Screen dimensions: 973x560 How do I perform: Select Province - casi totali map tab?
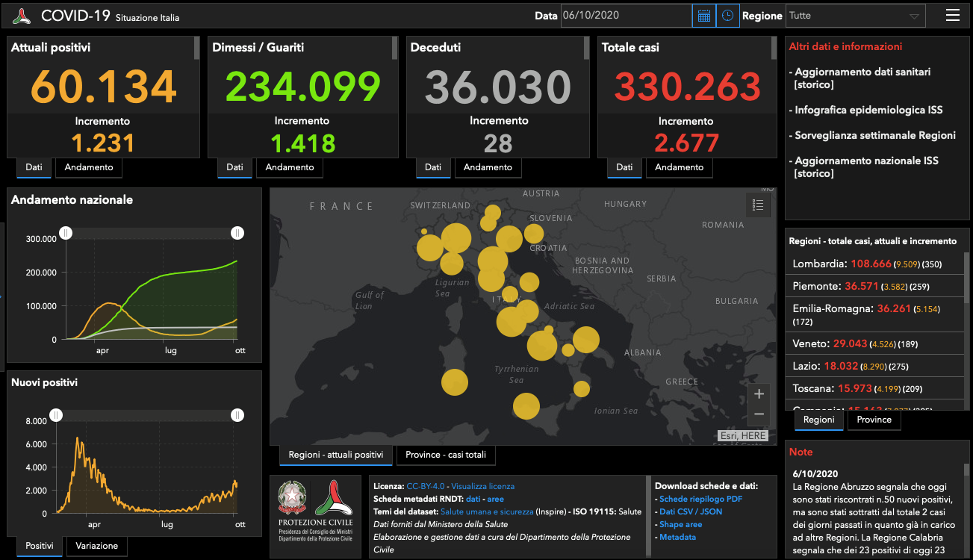coord(446,455)
